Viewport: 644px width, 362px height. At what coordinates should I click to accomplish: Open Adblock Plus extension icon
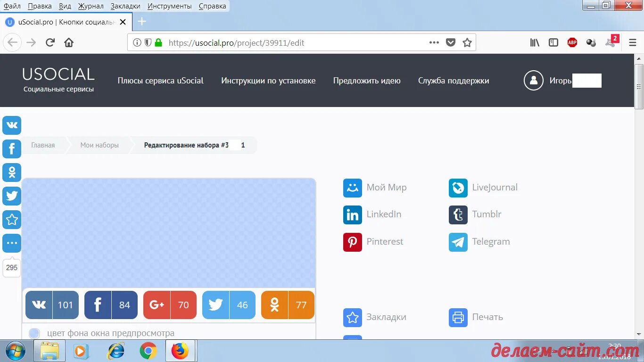(572, 42)
